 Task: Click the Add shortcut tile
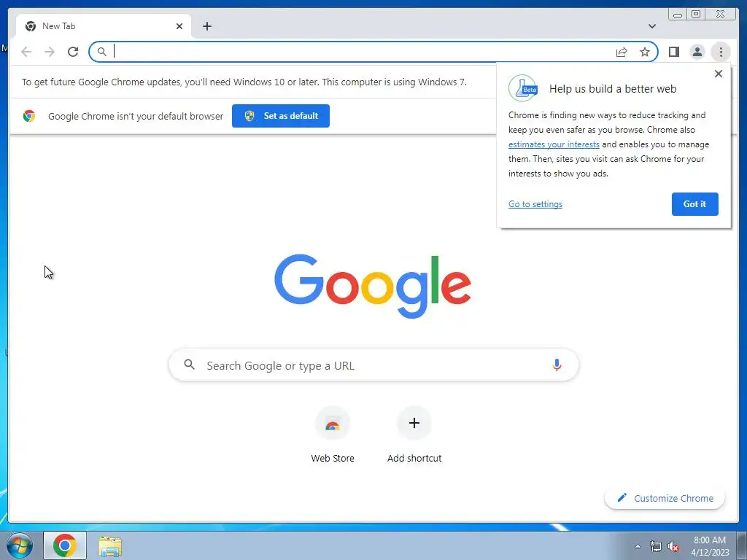pyautogui.click(x=414, y=435)
